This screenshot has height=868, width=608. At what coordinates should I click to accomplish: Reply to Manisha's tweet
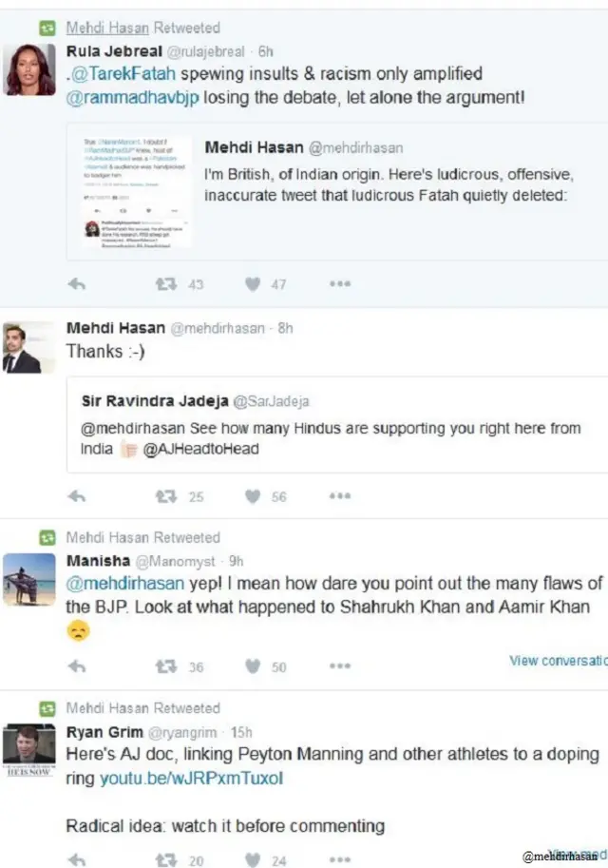pos(78,666)
